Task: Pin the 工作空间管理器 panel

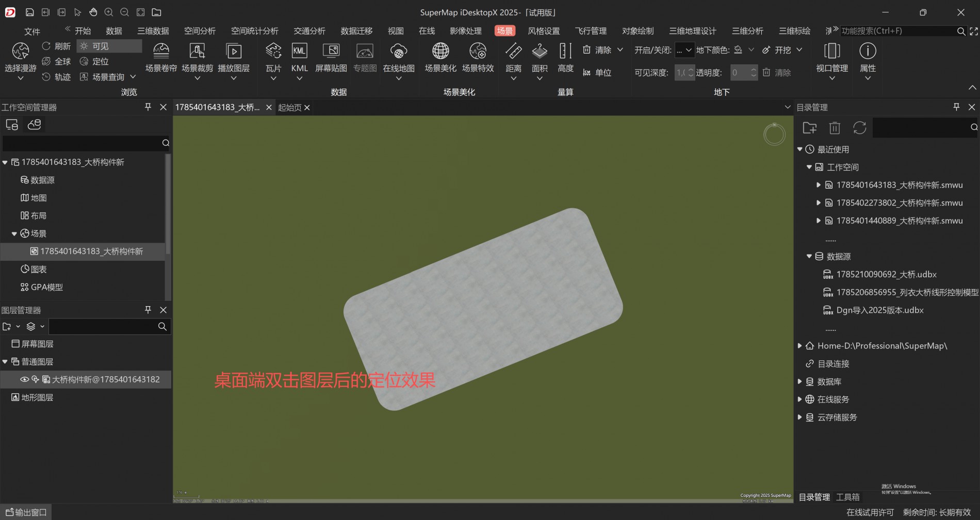Action: point(148,107)
